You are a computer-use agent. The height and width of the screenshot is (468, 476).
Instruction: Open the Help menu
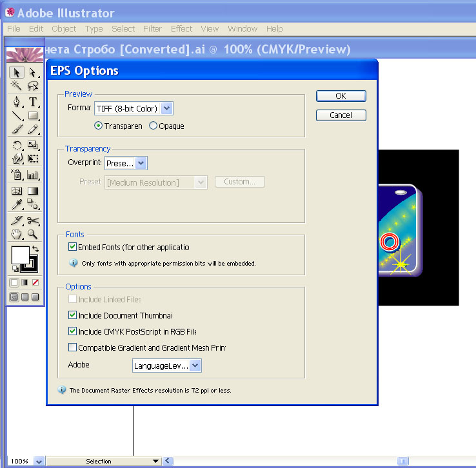pyautogui.click(x=274, y=29)
